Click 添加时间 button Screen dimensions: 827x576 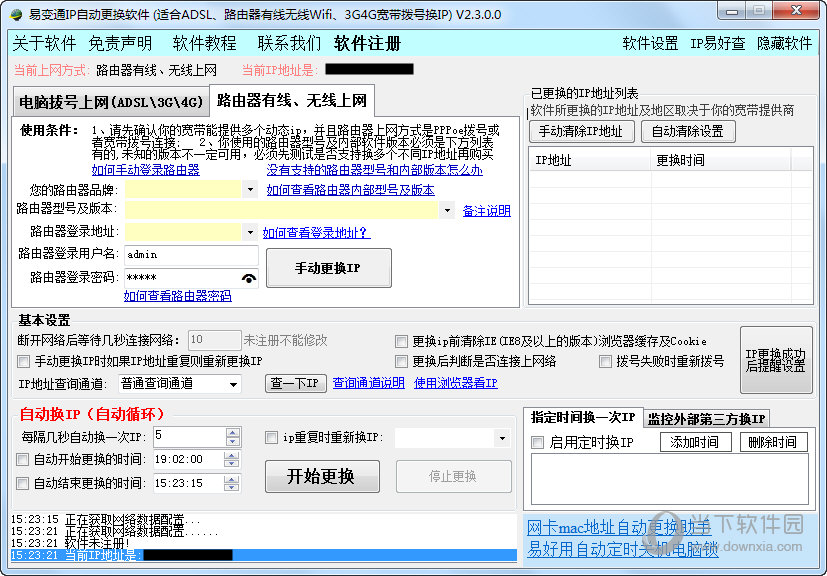[695, 442]
